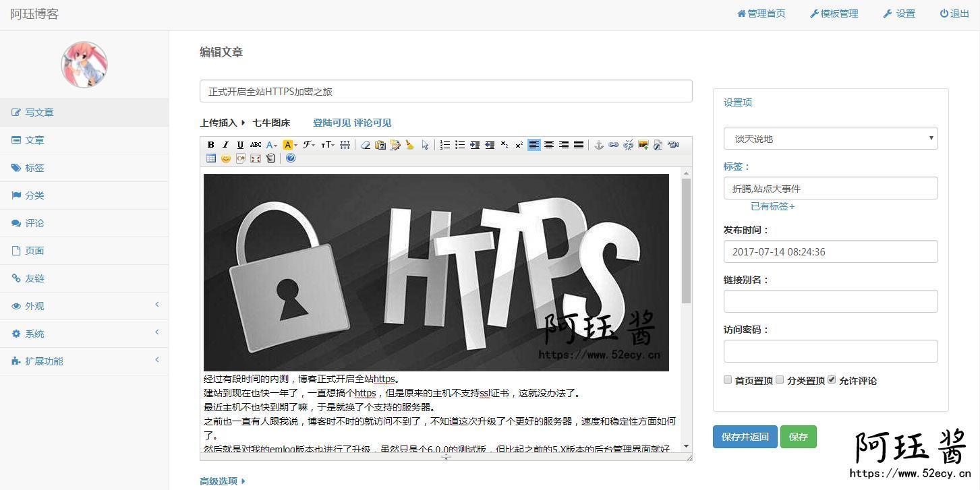This screenshot has width=980, height=490.
Task: Click the editor vertical scrollbar thumb
Action: coord(686,241)
